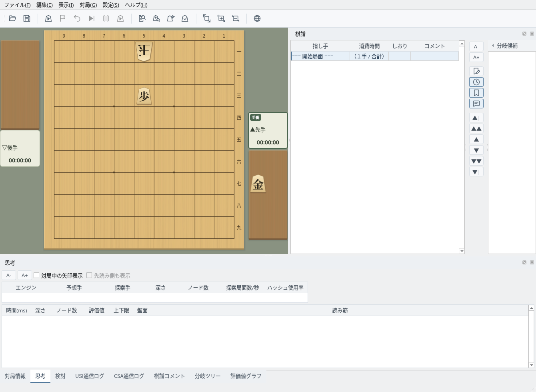Switch to the 検討 tab
The height and width of the screenshot is (392, 536).
[x=60, y=376]
